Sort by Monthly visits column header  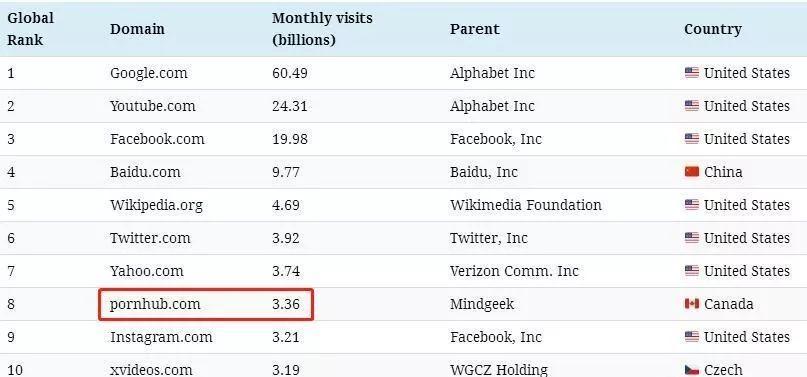click(322, 29)
